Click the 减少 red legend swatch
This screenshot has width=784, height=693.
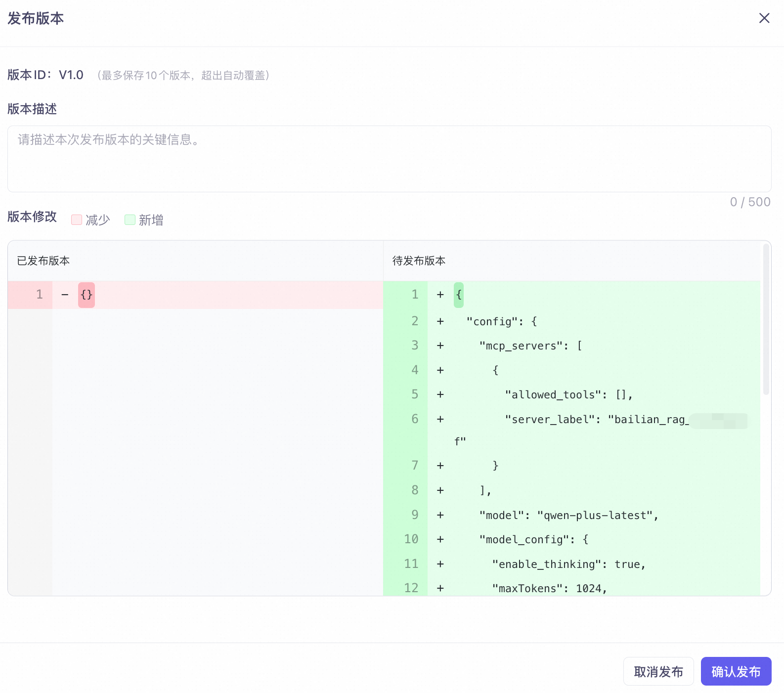tap(77, 220)
